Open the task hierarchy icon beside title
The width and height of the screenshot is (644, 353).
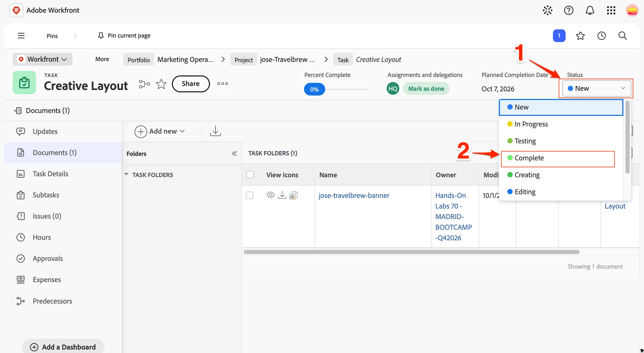tap(144, 84)
